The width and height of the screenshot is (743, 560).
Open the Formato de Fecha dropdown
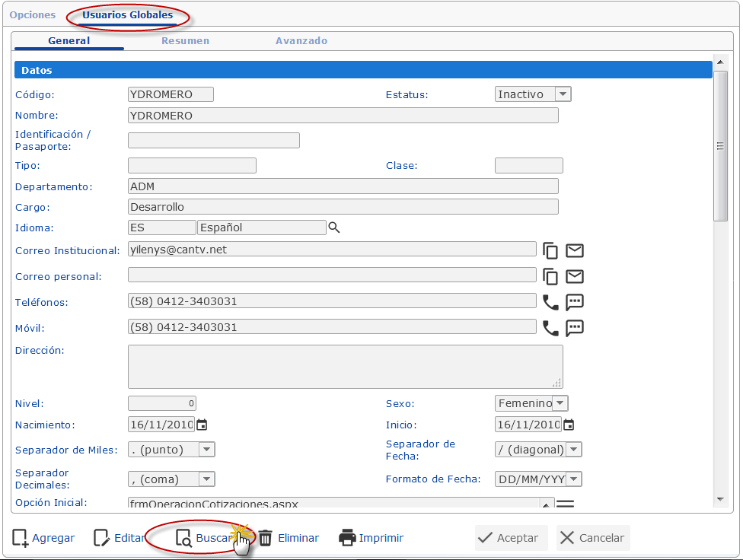(x=574, y=479)
